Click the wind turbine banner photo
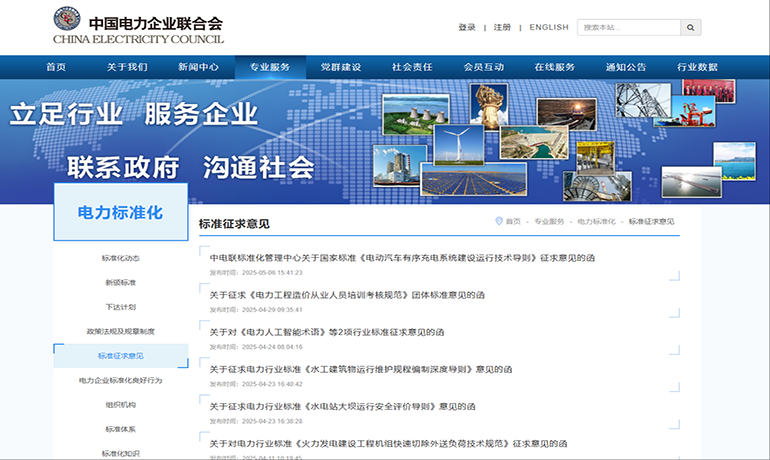The image size is (770, 460). pyautogui.click(x=459, y=144)
